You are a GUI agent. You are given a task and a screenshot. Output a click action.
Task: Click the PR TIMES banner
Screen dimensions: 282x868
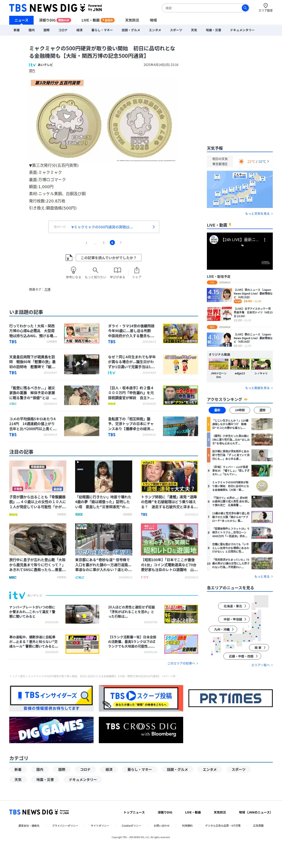pyautogui.click(x=231, y=699)
